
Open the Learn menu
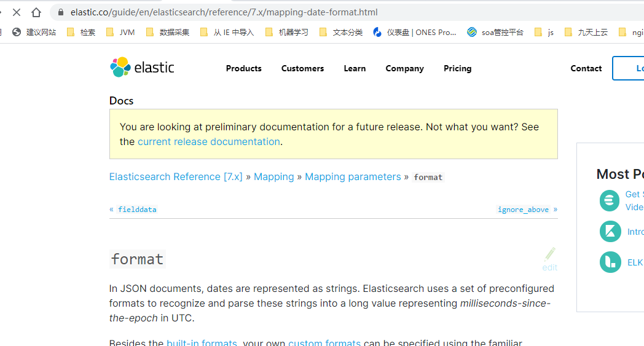355,68
